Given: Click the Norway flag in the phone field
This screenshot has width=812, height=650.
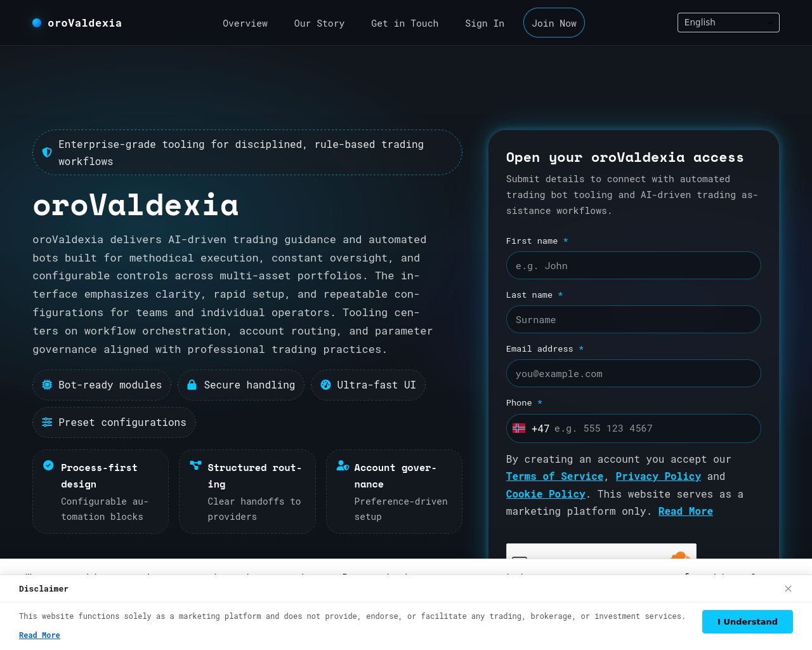Looking at the screenshot, I should tap(519, 428).
